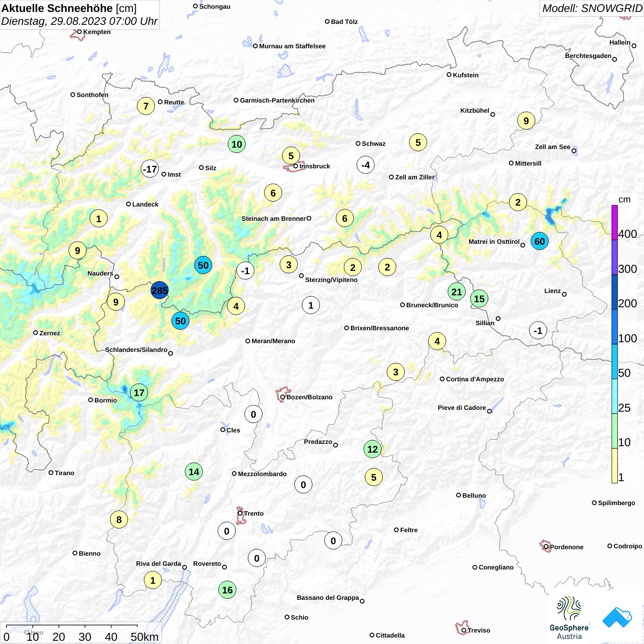This screenshot has width=644, height=644.
Task: Select the 1 marker near Riva del Garda
Action: coord(153,580)
